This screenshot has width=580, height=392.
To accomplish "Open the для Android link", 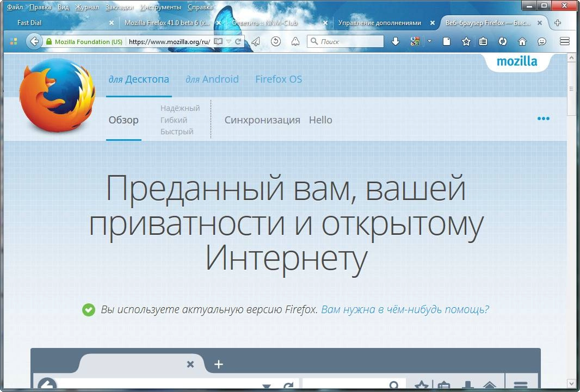I will 212,79.
